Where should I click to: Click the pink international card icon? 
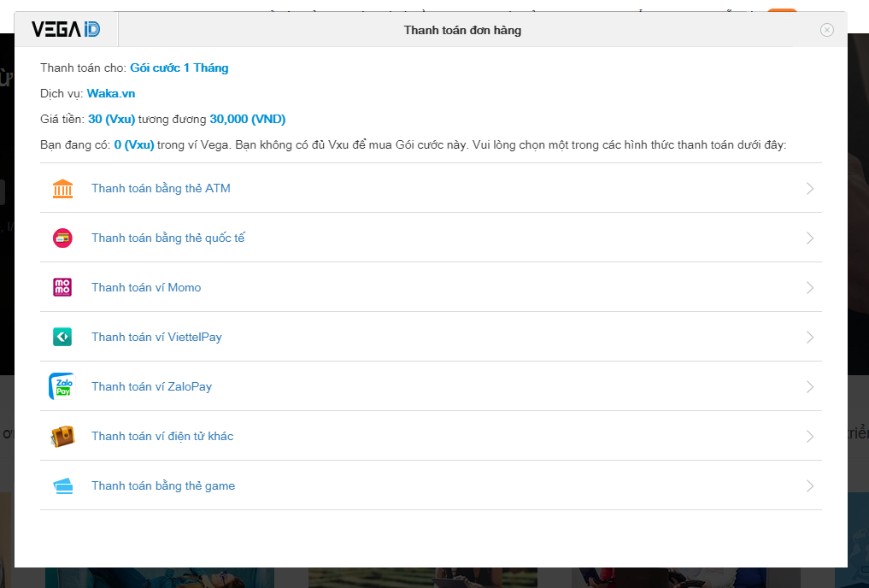62,238
